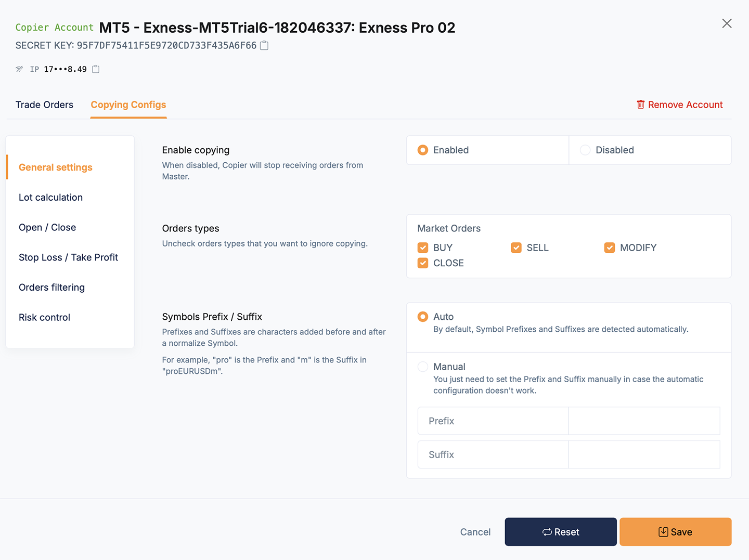Select General settings in the sidebar
The width and height of the screenshot is (749, 560).
click(55, 167)
